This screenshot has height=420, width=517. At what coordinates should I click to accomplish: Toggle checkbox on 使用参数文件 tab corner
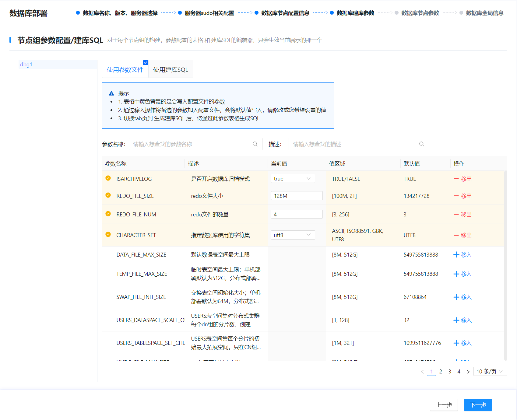[x=146, y=63]
